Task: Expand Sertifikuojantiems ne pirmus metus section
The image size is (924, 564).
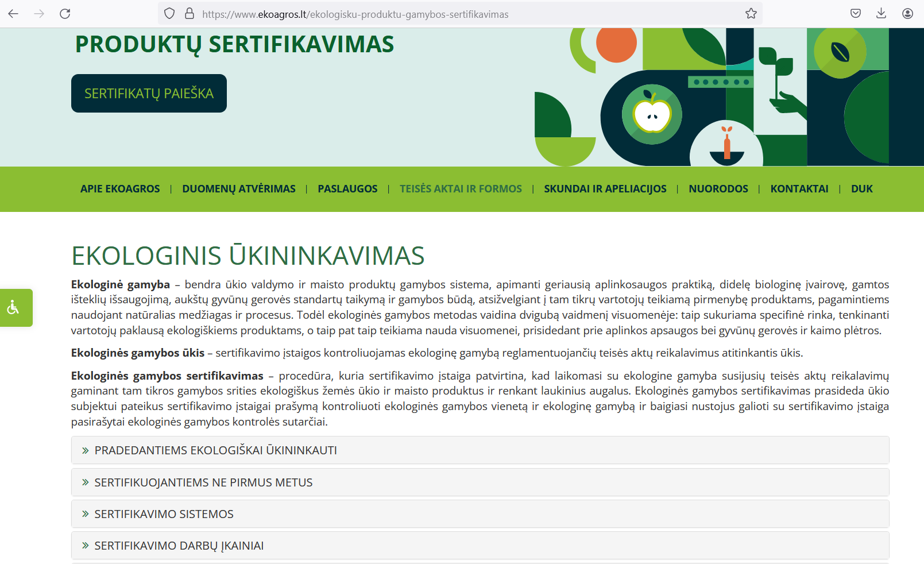Action: (x=480, y=482)
